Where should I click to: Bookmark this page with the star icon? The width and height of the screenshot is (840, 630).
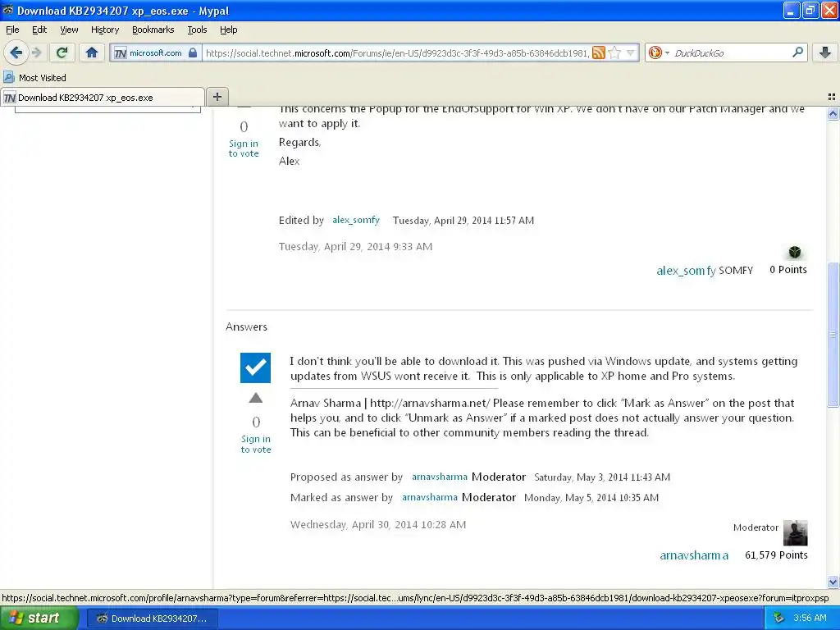click(x=615, y=52)
